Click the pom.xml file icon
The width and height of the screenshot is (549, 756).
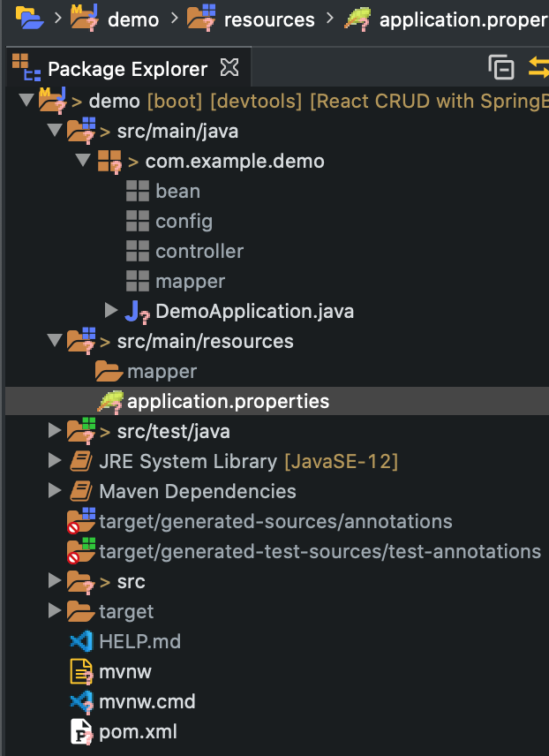(x=81, y=732)
